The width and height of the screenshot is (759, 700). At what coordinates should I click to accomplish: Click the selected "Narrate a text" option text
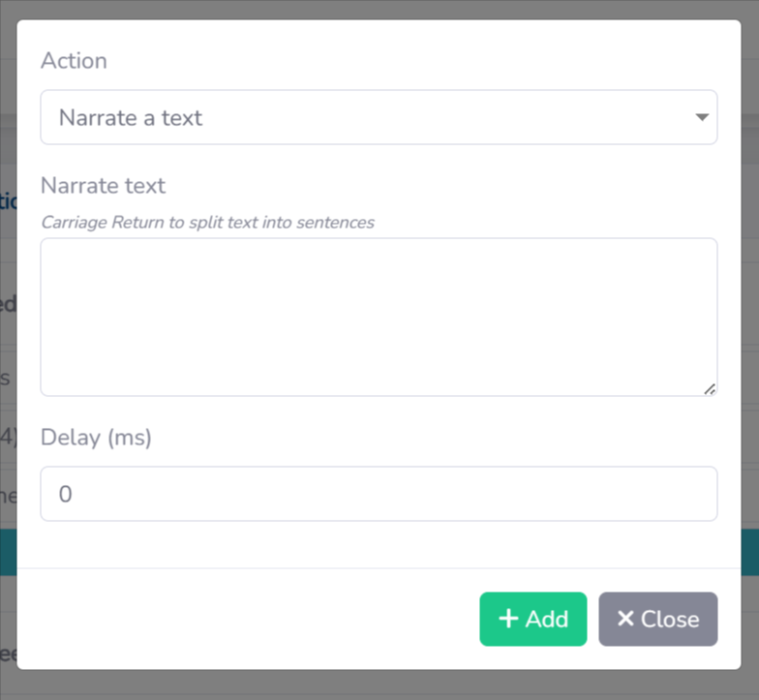(131, 118)
